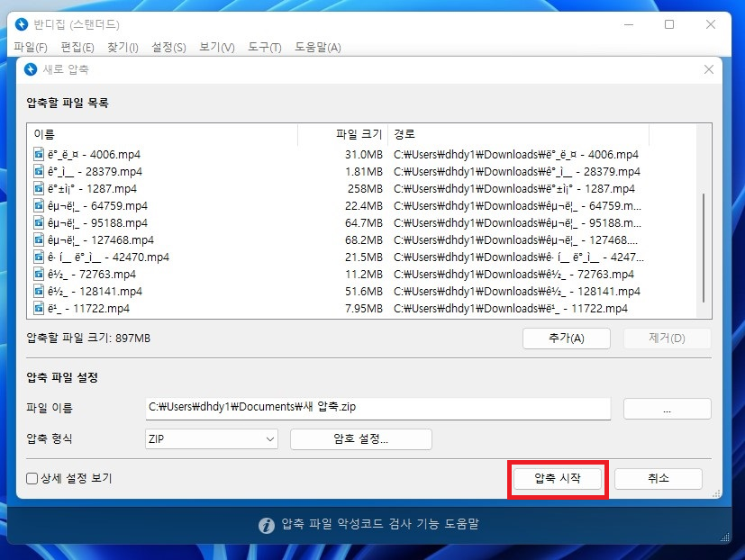Click file icon of 127468.mp4 row

click(39, 239)
